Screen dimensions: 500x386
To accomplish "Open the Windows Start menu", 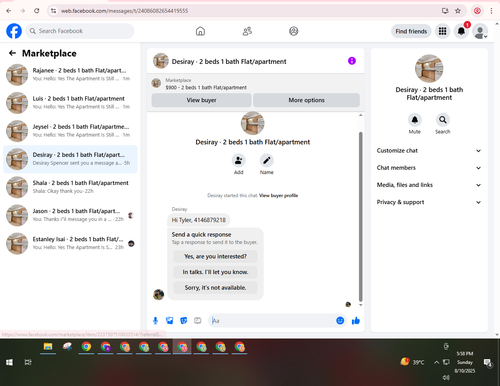I will (x=9, y=362).
